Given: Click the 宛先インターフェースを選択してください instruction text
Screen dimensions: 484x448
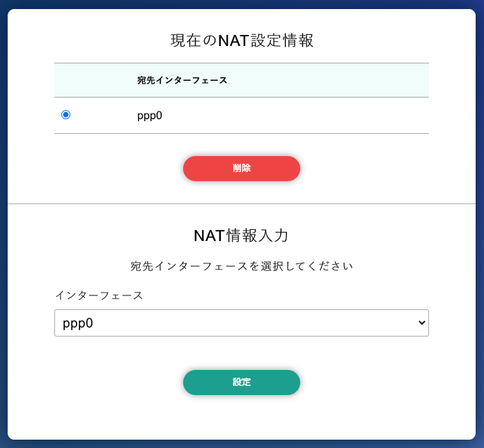Looking at the screenshot, I should (242, 266).
